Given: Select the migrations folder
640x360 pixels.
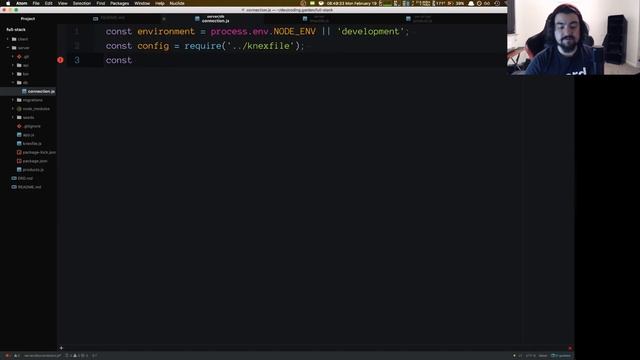Looking at the screenshot, I should (33, 100).
